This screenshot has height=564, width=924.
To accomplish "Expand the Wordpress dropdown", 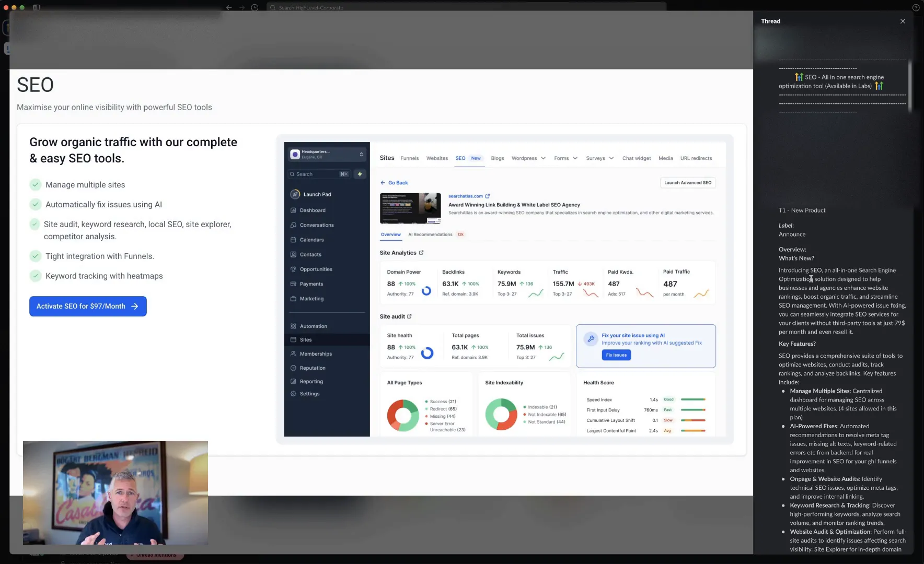I will (544, 158).
